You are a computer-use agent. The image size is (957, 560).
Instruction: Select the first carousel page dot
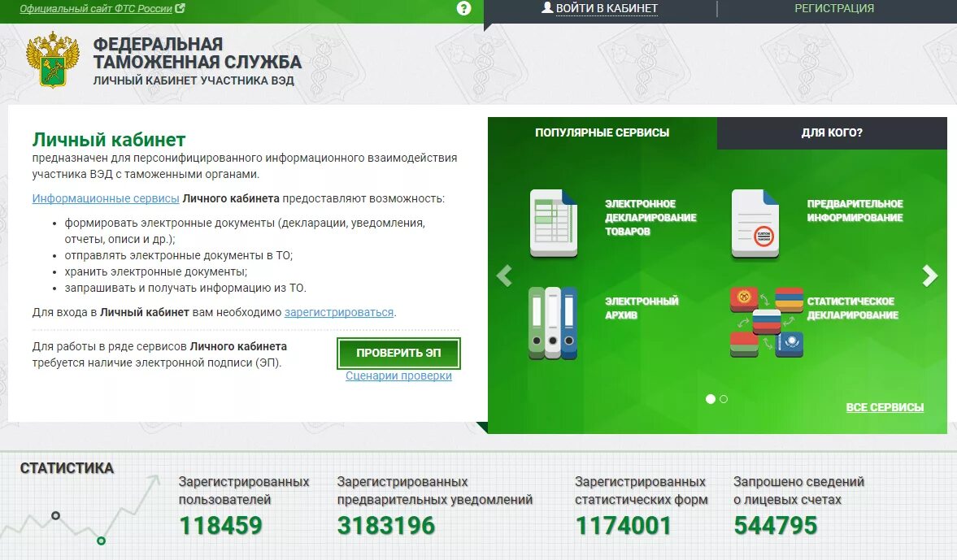[x=711, y=399]
